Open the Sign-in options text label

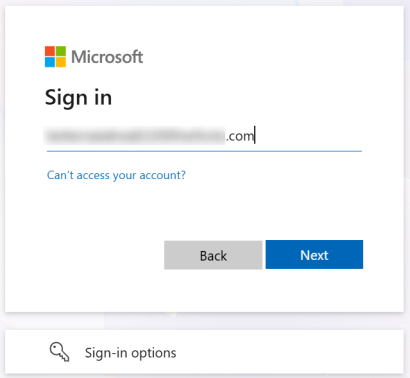[130, 353]
